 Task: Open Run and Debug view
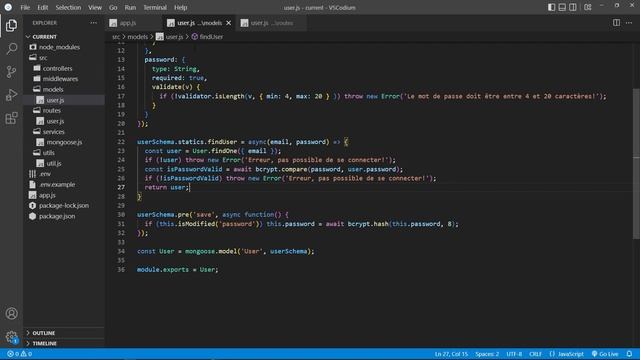pyautogui.click(x=11, y=95)
